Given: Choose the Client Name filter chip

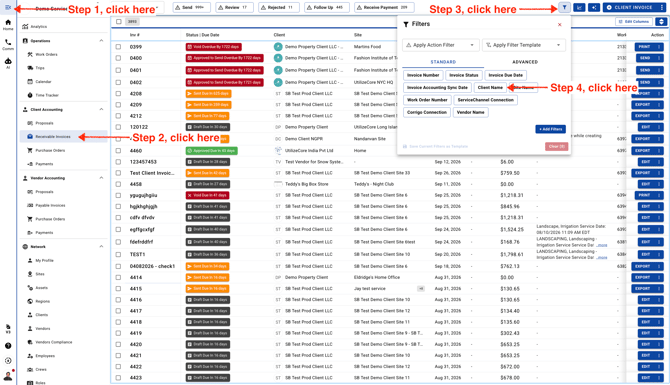Looking at the screenshot, I should point(490,88).
